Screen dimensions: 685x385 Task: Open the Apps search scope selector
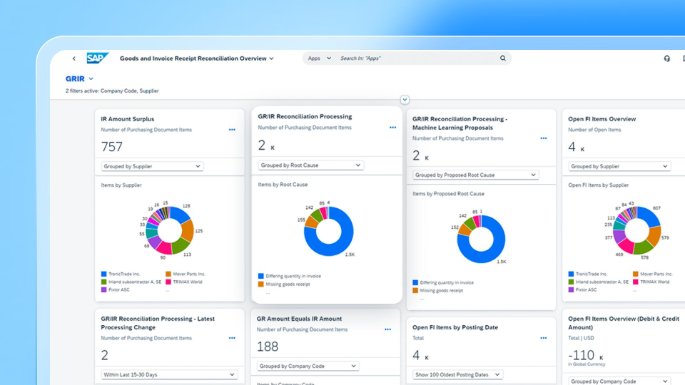coord(319,58)
